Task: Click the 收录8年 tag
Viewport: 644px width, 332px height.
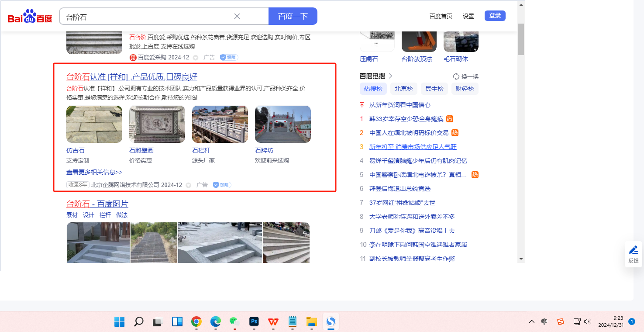Action: point(78,185)
